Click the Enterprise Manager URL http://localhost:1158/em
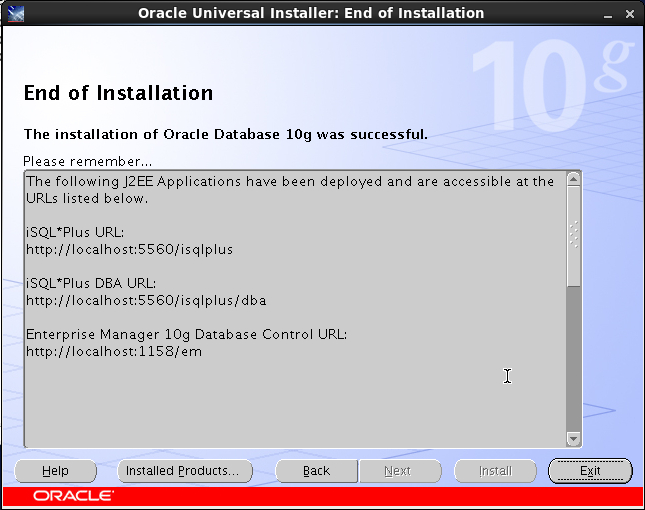645x510 pixels. [114, 352]
